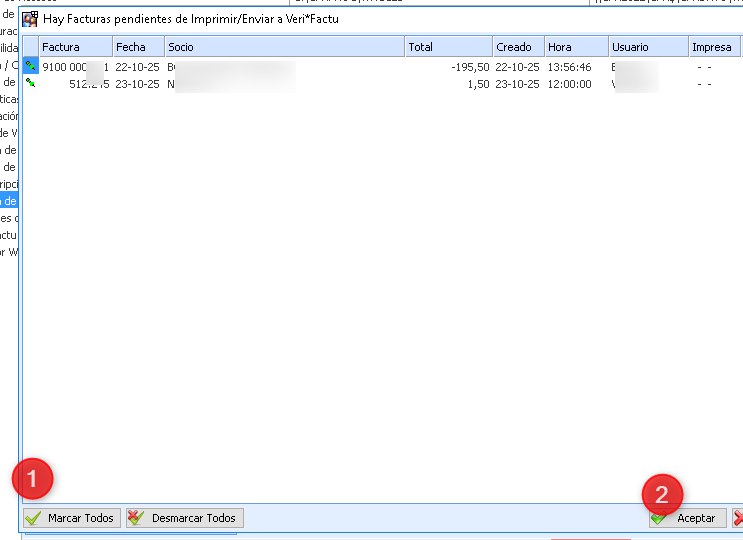The height and width of the screenshot is (540, 743).
Task: Click the green check icon on Aceptar
Action: click(659, 518)
